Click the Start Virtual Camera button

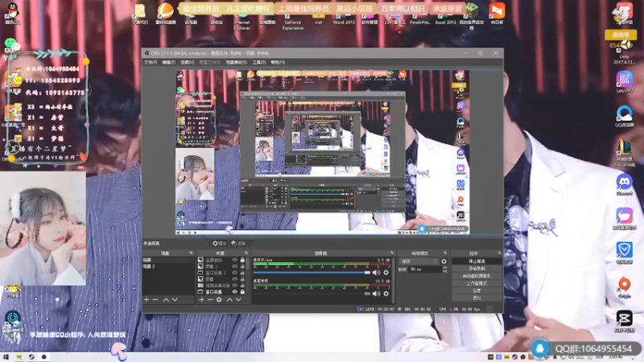click(477, 276)
